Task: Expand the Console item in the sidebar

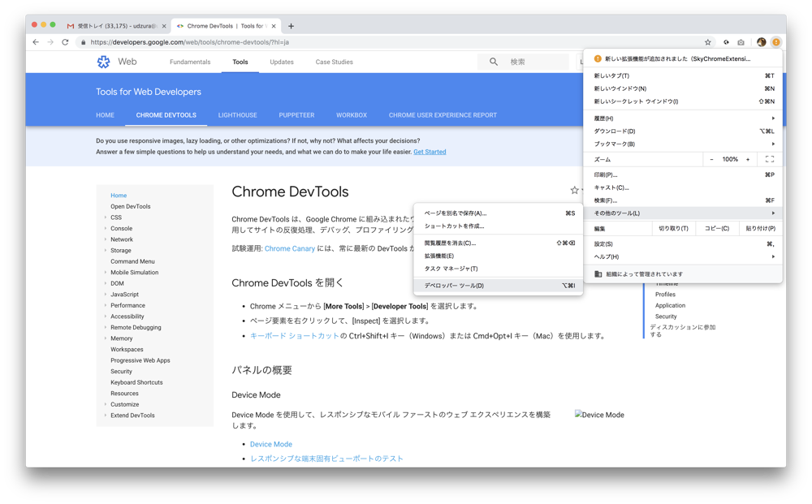Action: [106, 229]
